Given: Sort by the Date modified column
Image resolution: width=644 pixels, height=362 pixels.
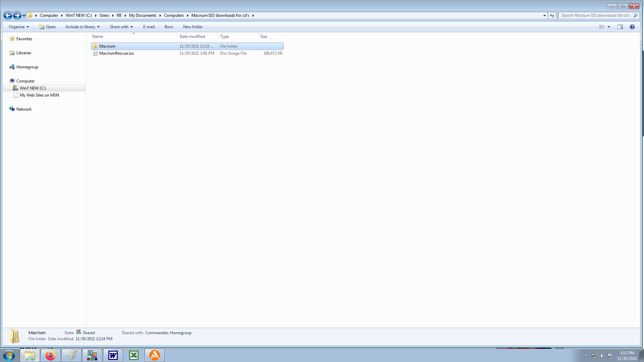Looking at the screenshot, I should coord(198,37).
